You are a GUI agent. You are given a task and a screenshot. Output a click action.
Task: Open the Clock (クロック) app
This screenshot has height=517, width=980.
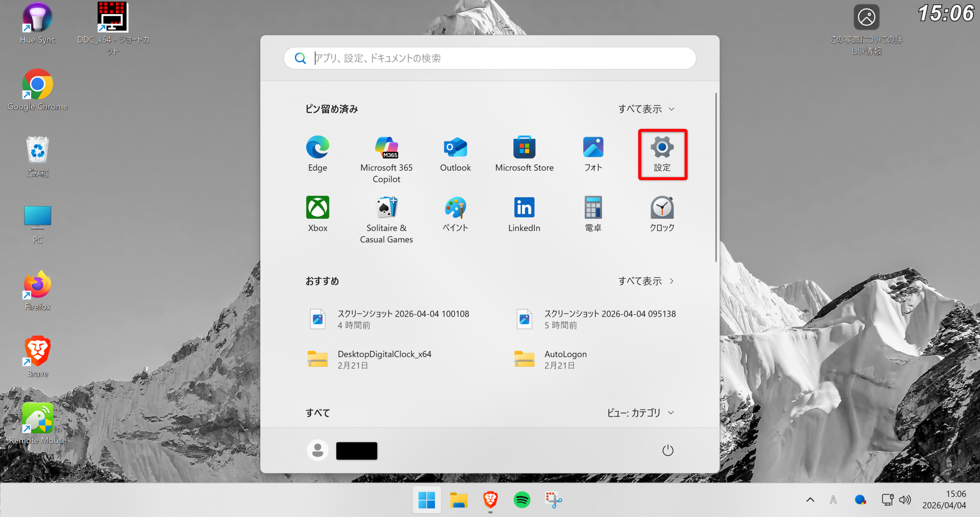(662, 214)
